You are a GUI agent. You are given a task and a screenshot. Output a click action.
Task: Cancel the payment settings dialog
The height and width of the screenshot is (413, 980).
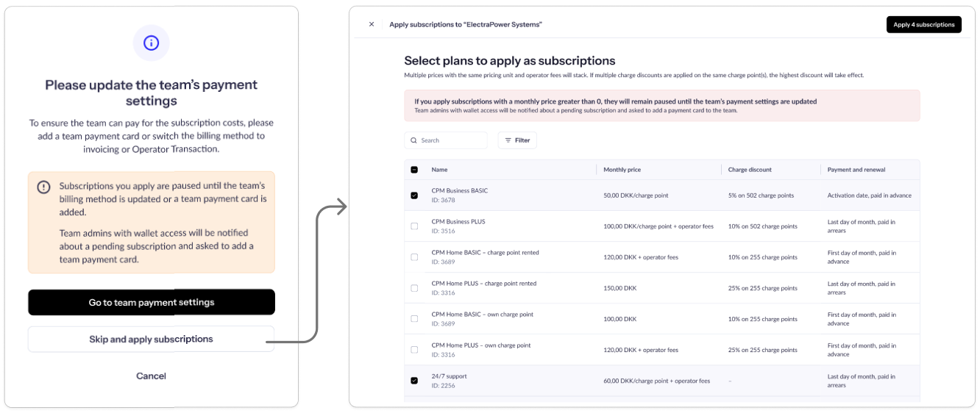(x=152, y=376)
